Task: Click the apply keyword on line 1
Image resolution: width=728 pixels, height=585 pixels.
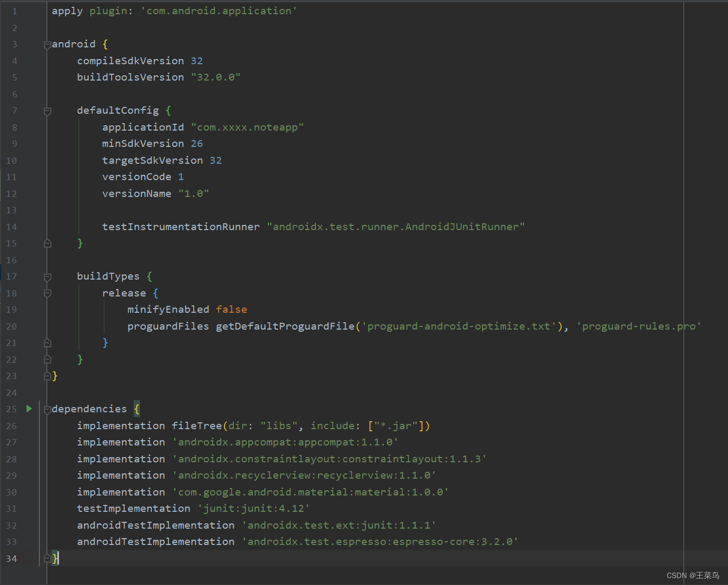Action: 67,11
